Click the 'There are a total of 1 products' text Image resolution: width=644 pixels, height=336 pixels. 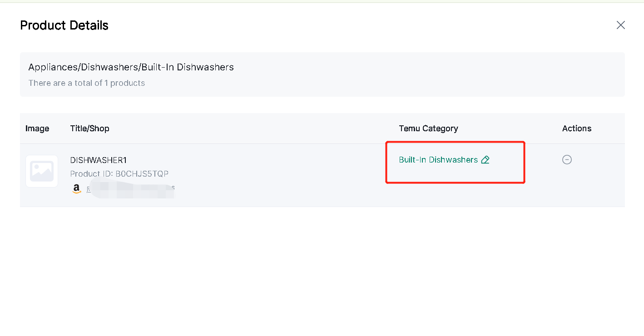87,83
